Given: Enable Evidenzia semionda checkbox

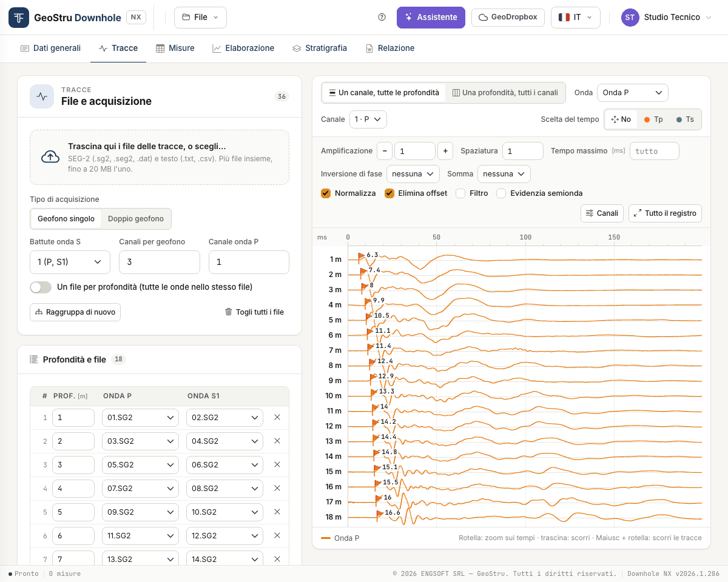Looking at the screenshot, I should pyautogui.click(x=501, y=193).
